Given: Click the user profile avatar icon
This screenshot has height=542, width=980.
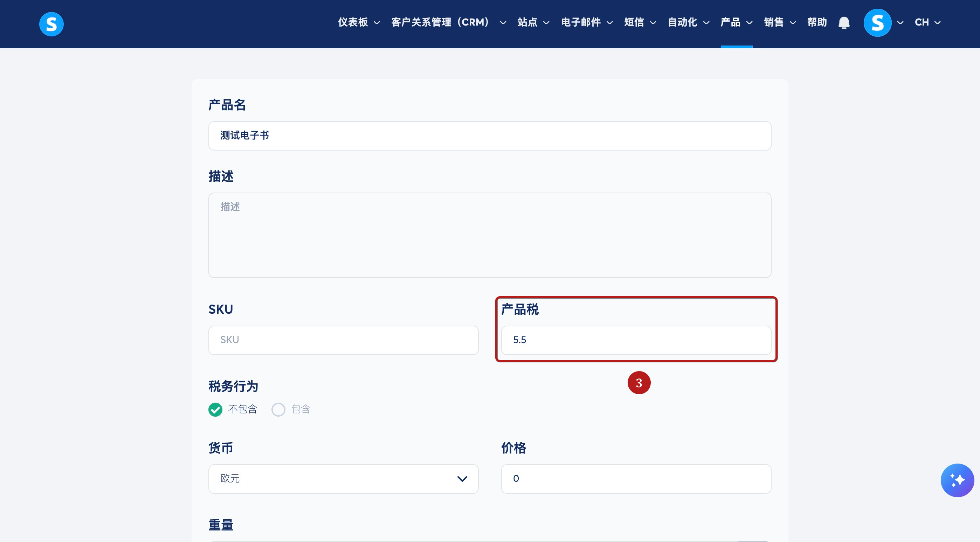Looking at the screenshot, I should pyautogui.click(x=877, y=23).
